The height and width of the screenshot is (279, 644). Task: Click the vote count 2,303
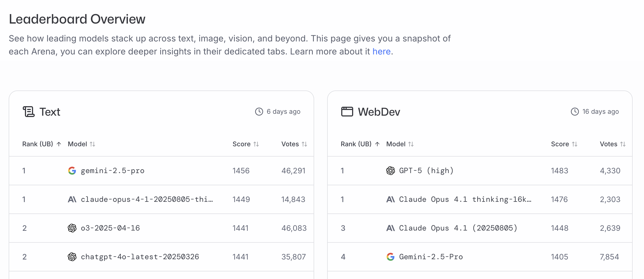pos(610,199)
